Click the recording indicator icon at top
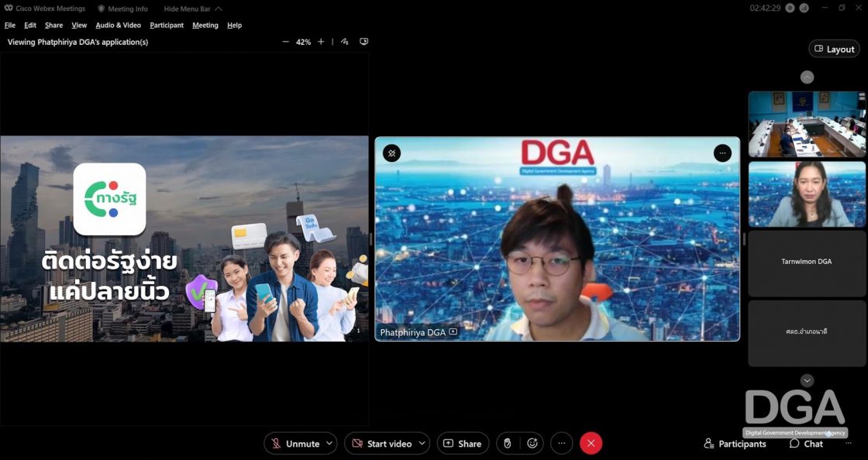The width and height of the screenshot is (868, 460). (x=790, y=8)
